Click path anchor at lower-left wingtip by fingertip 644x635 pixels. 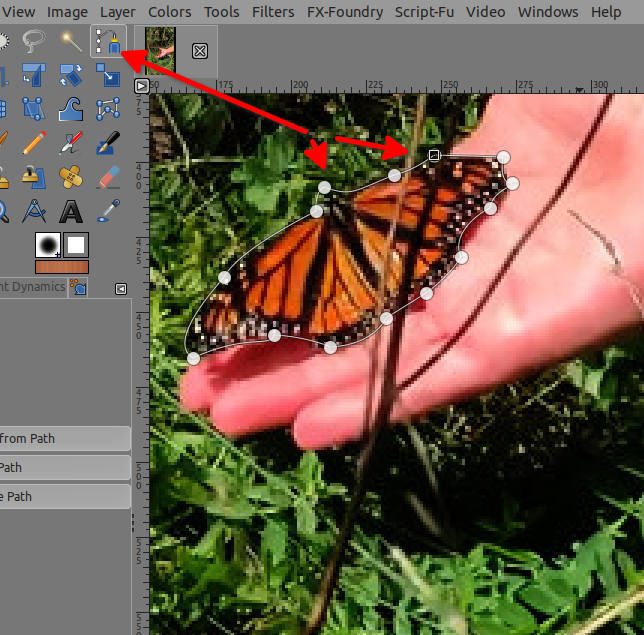click(193, 359)
